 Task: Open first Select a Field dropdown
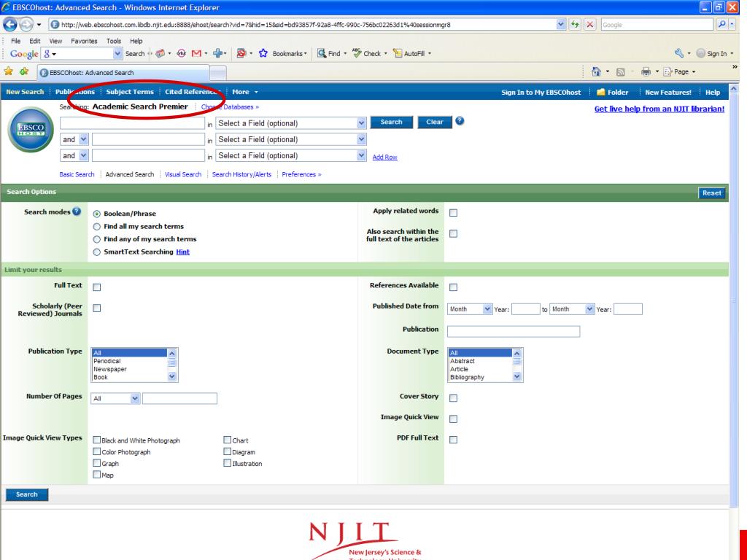click(290, 123)
